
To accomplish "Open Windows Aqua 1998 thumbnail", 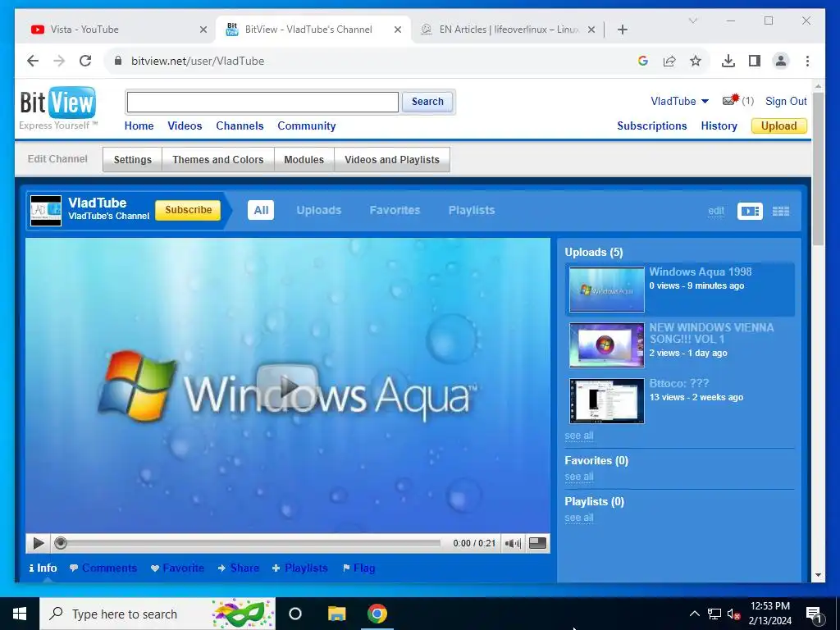I will point(606,290).
